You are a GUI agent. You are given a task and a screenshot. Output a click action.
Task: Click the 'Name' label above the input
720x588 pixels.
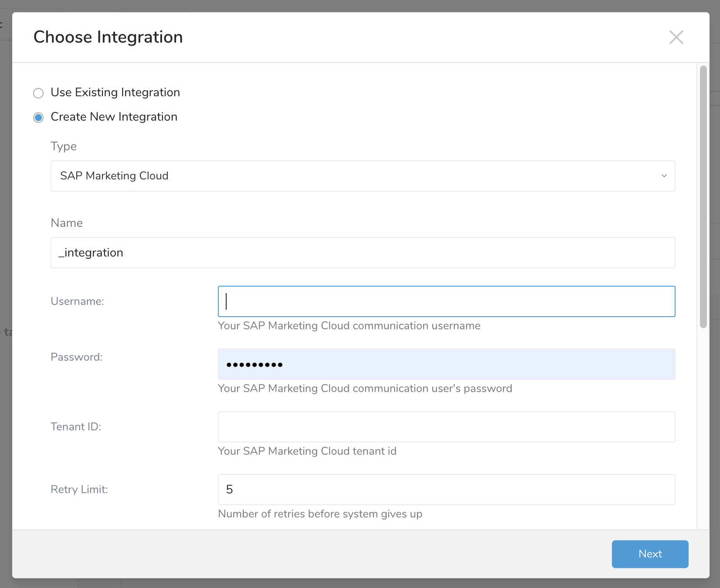coord(67,223)
